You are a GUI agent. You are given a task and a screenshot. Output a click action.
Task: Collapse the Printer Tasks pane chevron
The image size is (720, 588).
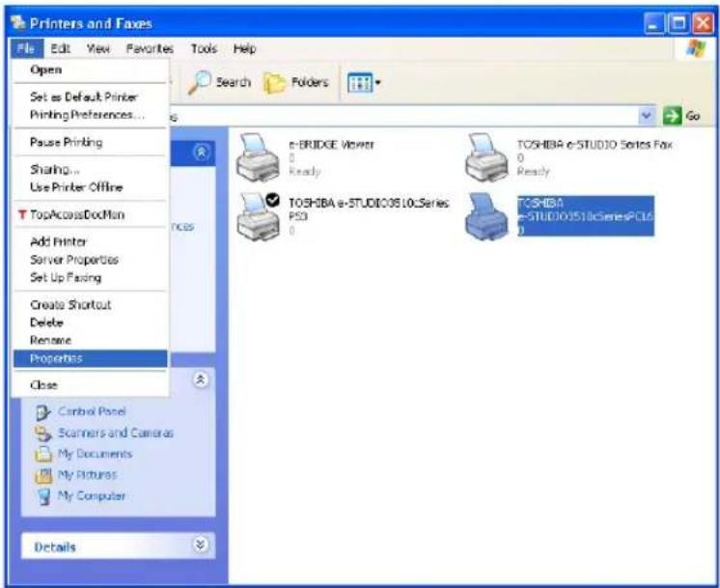click(201, 152)
